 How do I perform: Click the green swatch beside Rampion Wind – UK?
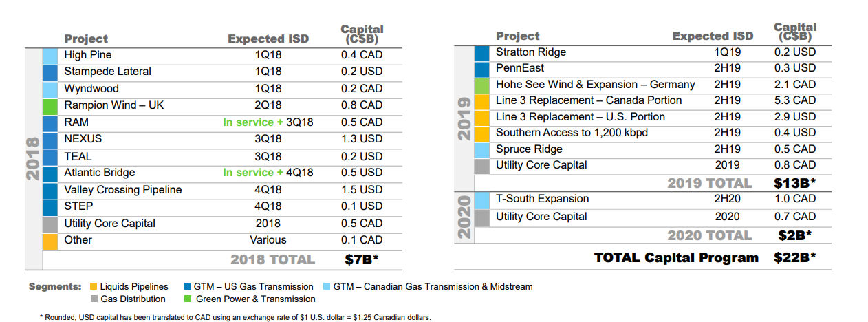pyautogui.click(x=50, y=106)
